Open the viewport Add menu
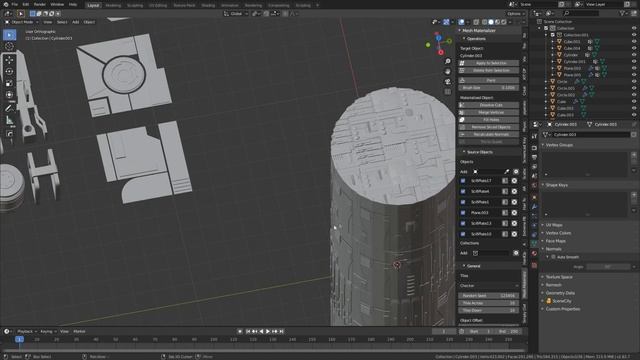 [76, 22]
